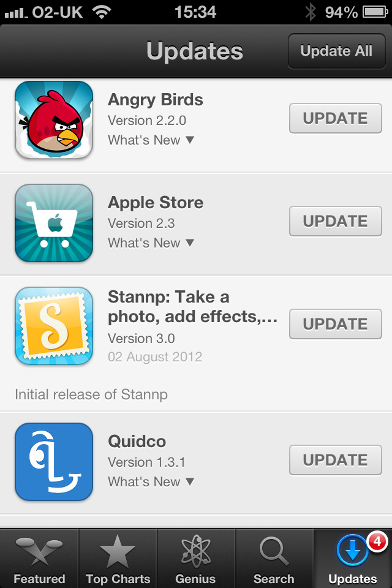Go to the Search magnifier tab
The height and width of the screenshot is (588, 392).
(x=274, y=559)
